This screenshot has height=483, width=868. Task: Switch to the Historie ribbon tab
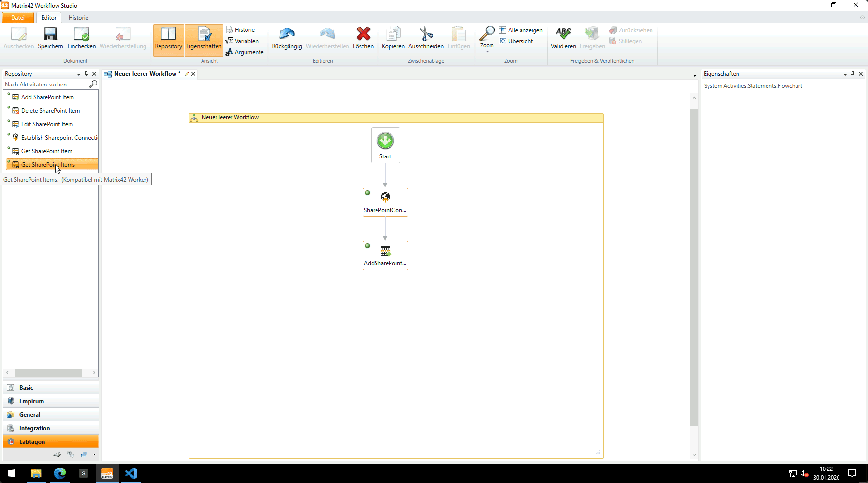(78, 18)
